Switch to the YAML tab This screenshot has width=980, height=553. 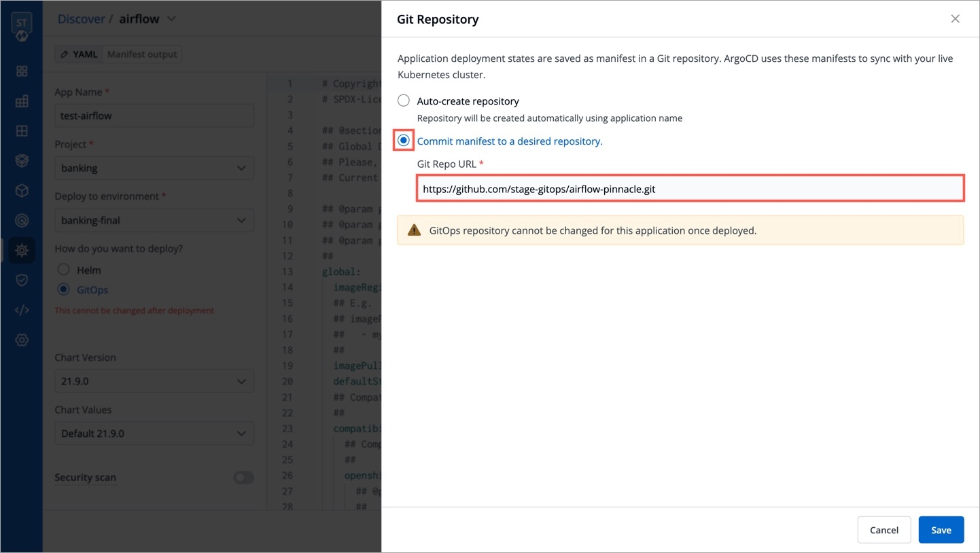pyautogui.click(x=79, y=54)
